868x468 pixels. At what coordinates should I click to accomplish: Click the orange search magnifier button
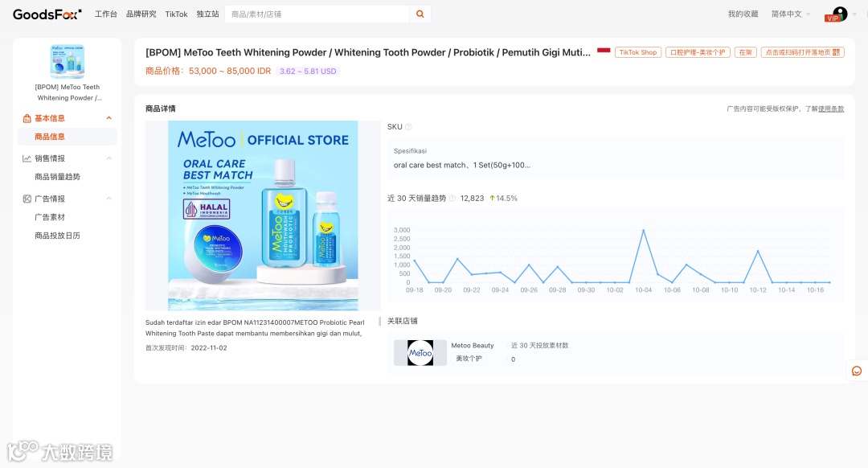(420, 14)
